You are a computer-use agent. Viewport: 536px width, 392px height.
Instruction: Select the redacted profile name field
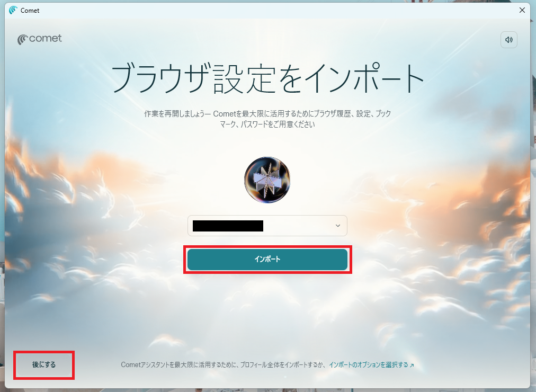[267, 226]
